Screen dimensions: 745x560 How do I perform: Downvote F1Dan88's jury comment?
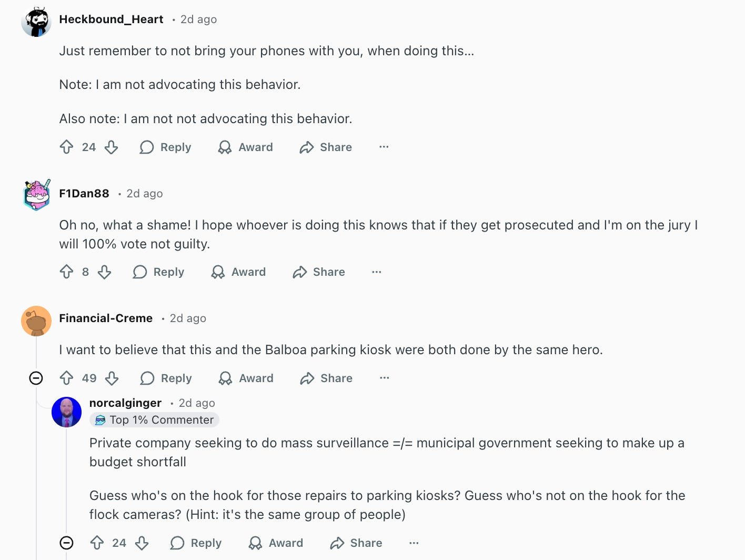pyautogui.click(x=104, y=272)
